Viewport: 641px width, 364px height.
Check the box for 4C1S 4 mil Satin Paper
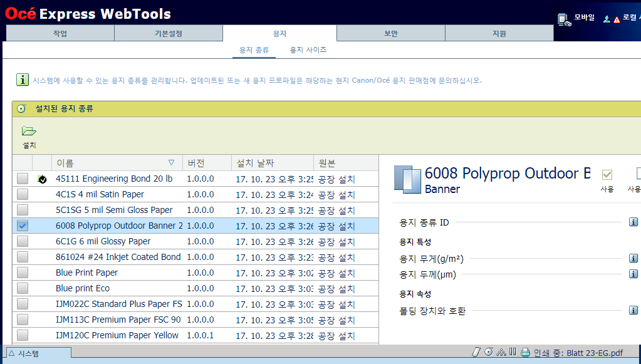23,194
